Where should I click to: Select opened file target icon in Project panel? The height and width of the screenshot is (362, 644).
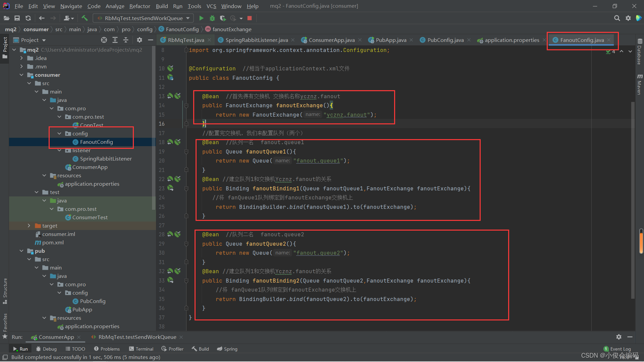click(x=104, y=40)
